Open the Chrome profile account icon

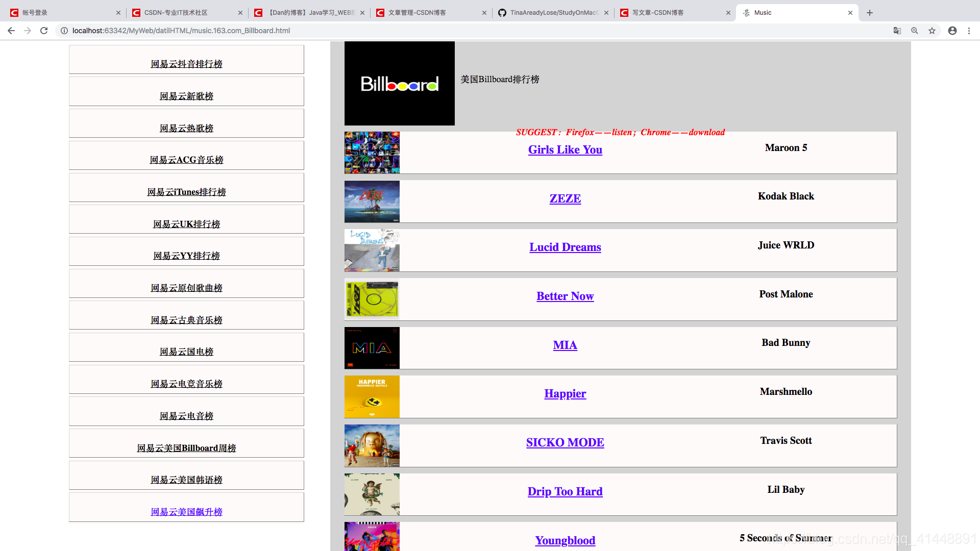[x=952, y=31]
